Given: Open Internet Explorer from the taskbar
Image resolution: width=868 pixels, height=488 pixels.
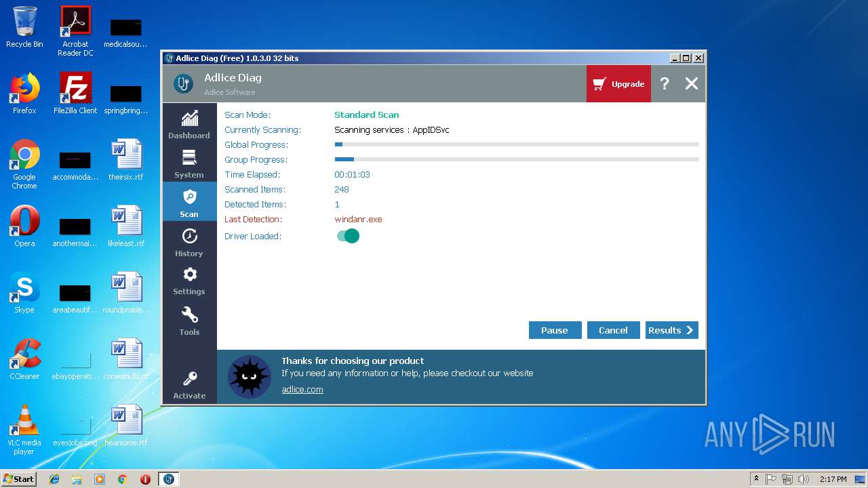Looking at the screenshot, I should (x=54, y=479).
